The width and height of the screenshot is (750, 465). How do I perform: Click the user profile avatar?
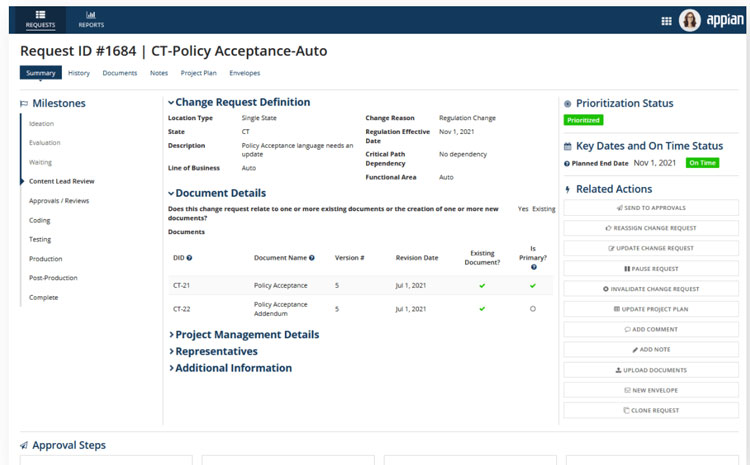[690, 20]
